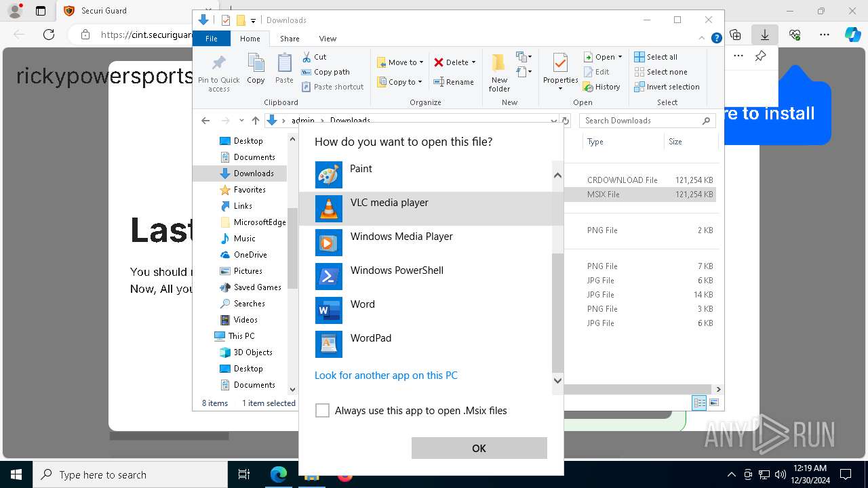Rename the selected file
The height and width of the screenshot is (488, 868).
tap(454, 82)
